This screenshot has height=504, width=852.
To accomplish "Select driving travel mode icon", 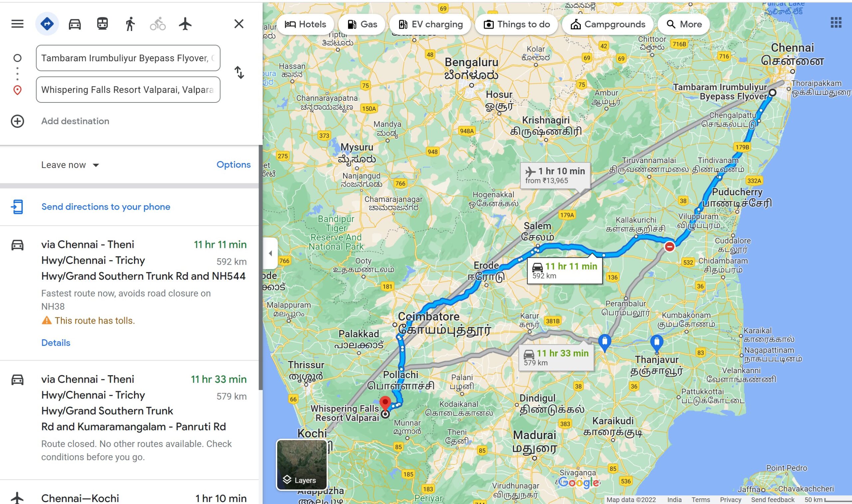I will click(75, 24).
